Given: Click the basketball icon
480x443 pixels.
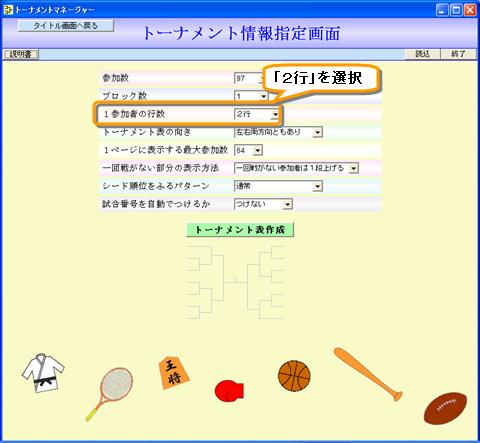Looking at the screenshot, I should click(294, 375).
